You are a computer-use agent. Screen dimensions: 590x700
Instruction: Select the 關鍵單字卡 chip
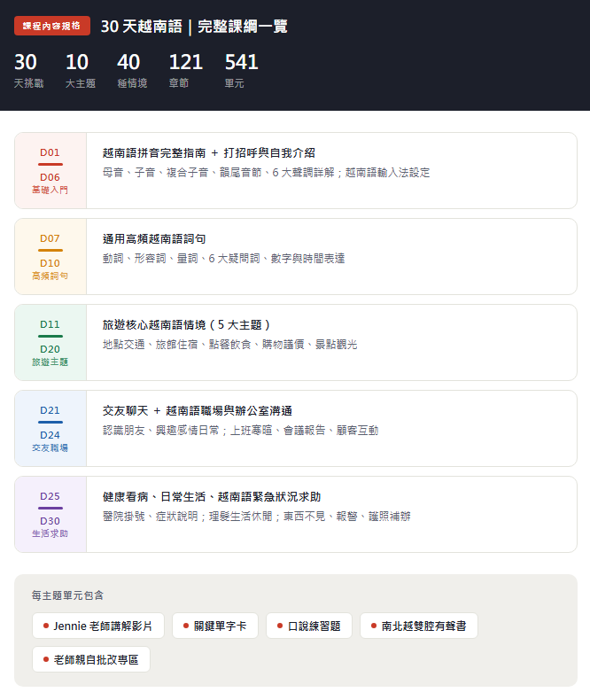coord(215,626)
